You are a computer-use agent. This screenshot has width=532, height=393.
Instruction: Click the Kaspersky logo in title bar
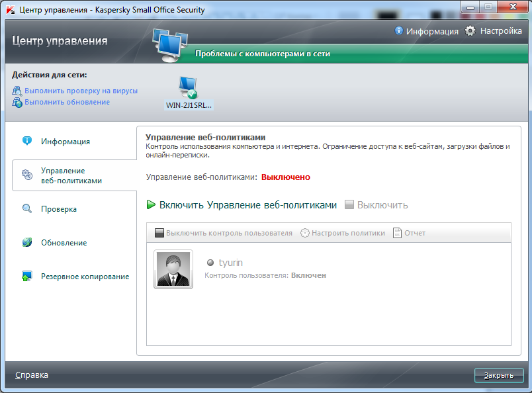(11, 10)
